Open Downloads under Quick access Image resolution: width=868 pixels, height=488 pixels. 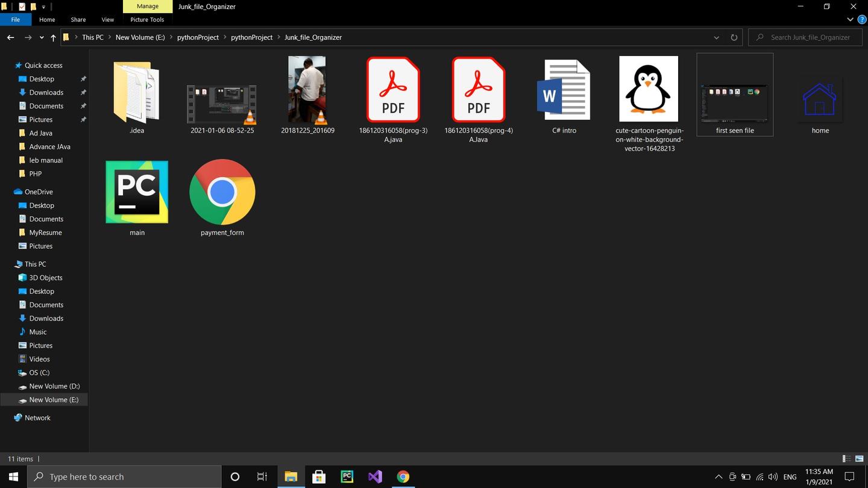pyautogui.click(x=46, y=92)
